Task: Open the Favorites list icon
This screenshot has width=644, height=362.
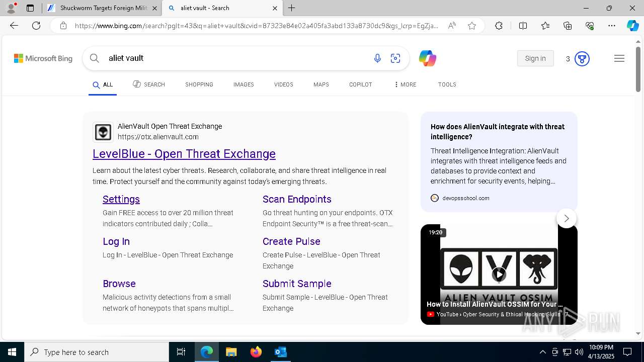Action: tap(545, 26)
